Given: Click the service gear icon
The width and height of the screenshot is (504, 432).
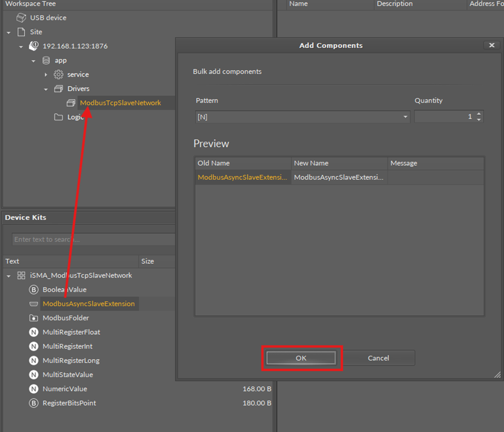Looking at the screenshot, I should (x=59, y=74).
